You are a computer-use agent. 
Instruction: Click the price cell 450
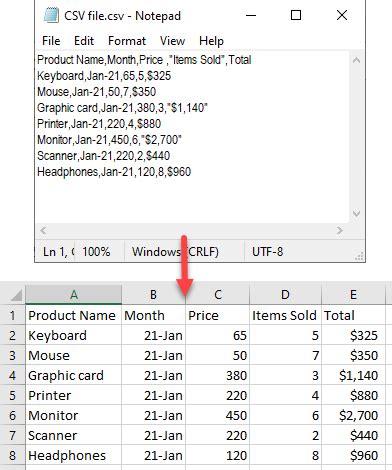[x=218, y=415]
